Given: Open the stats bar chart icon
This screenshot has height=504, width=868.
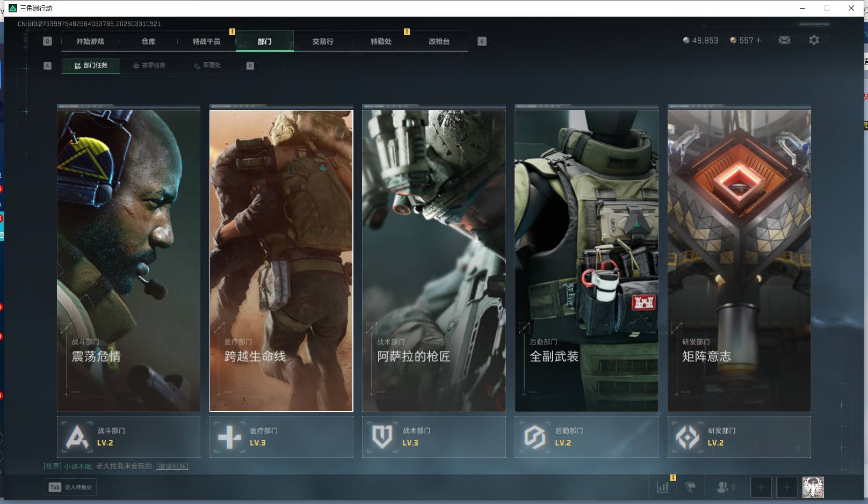Looking at the screenshot, I should coord(663,487).
